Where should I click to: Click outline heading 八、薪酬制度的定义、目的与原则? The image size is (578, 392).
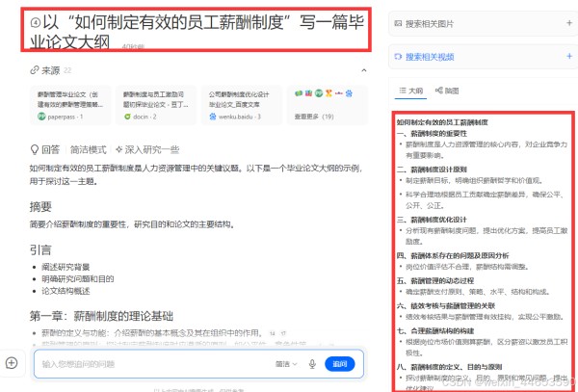[449, 367]
